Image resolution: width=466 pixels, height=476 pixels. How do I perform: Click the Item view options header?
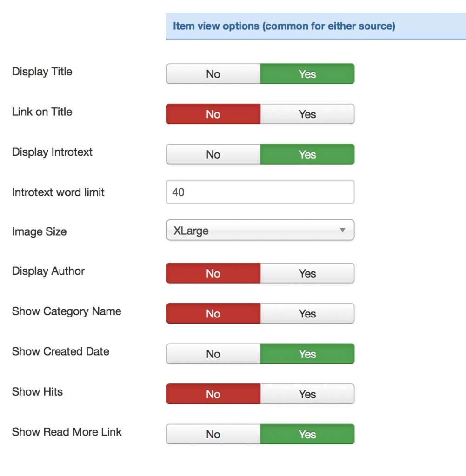284,26
